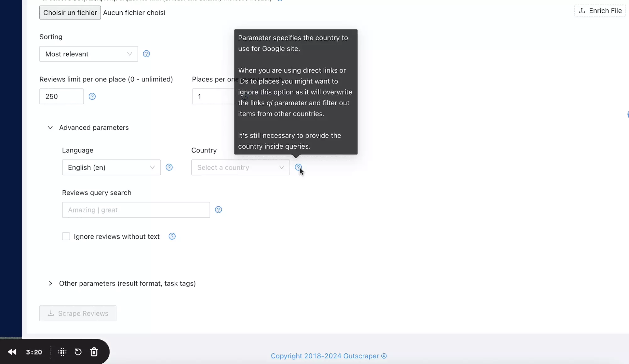Open the Select a country dropdown

tap(240, 167)
